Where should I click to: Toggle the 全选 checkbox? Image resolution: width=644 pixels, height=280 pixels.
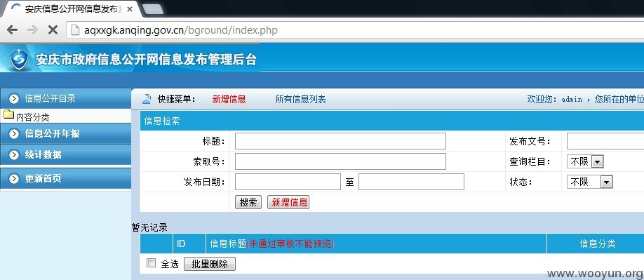[151, 262]
